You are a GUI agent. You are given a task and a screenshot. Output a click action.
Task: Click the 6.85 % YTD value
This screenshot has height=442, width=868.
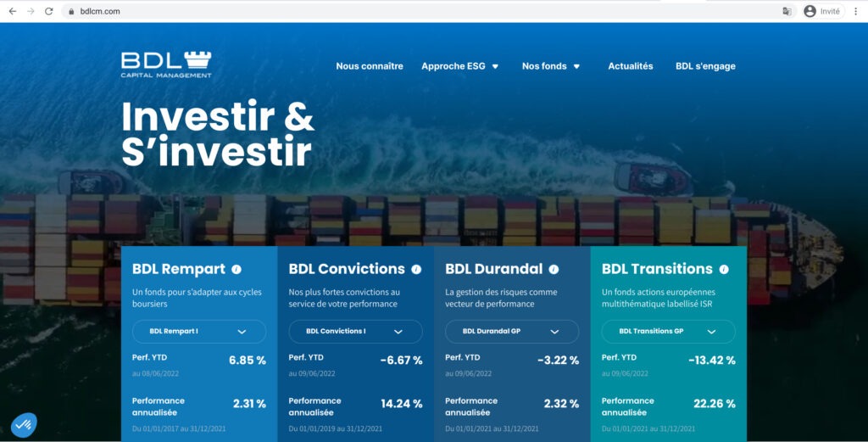tap(248, 360)
